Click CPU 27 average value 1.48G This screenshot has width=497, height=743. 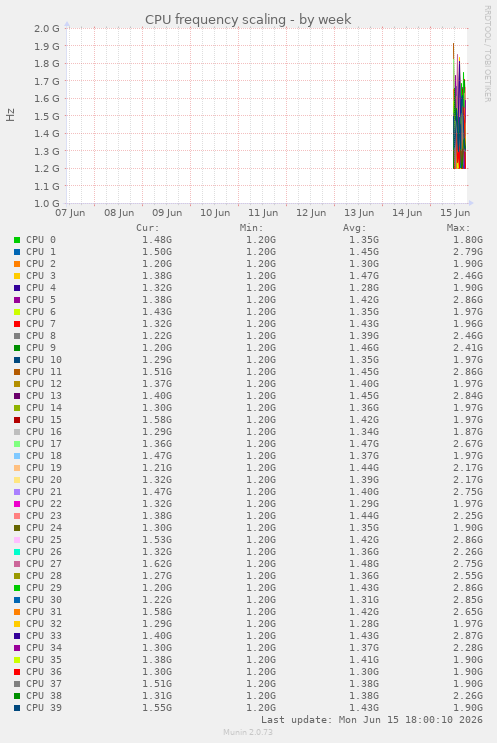tap(364, 564)
